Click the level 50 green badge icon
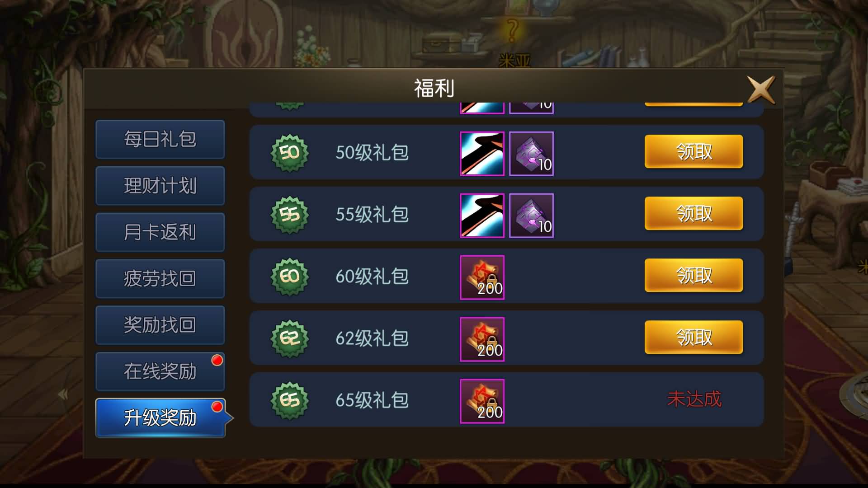Viewport: 868px width, 488px height. pos(290,153)
